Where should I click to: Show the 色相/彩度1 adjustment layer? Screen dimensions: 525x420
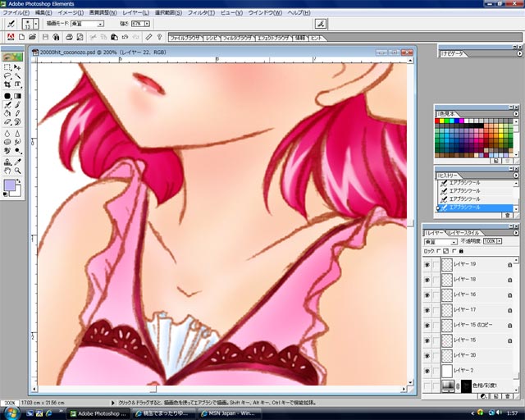coord(427,386)
